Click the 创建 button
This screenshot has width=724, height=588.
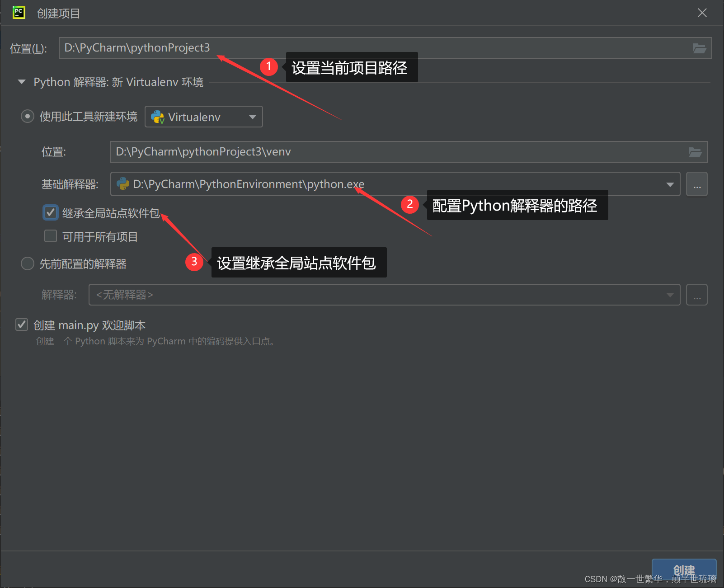click(684, 570)
